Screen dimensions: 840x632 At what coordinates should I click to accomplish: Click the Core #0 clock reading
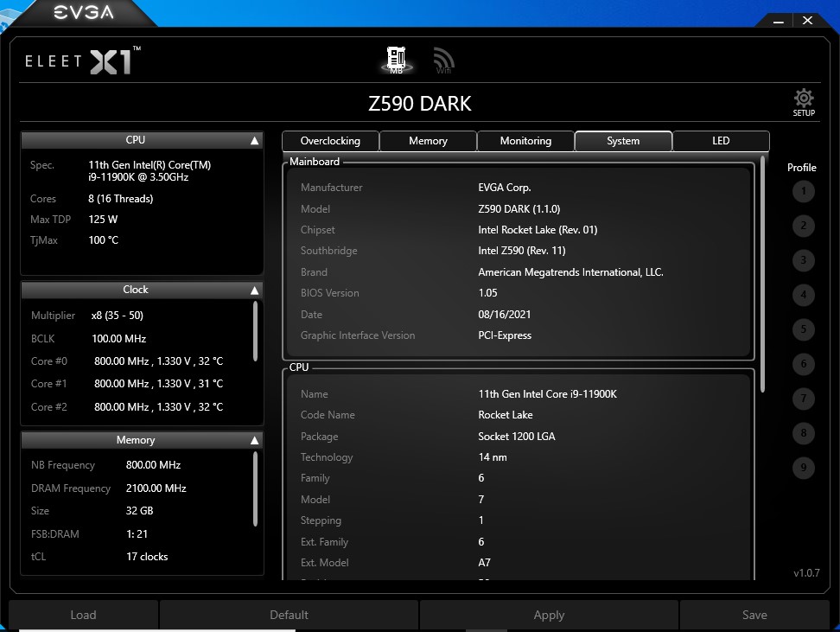click(x=158, y=361)
